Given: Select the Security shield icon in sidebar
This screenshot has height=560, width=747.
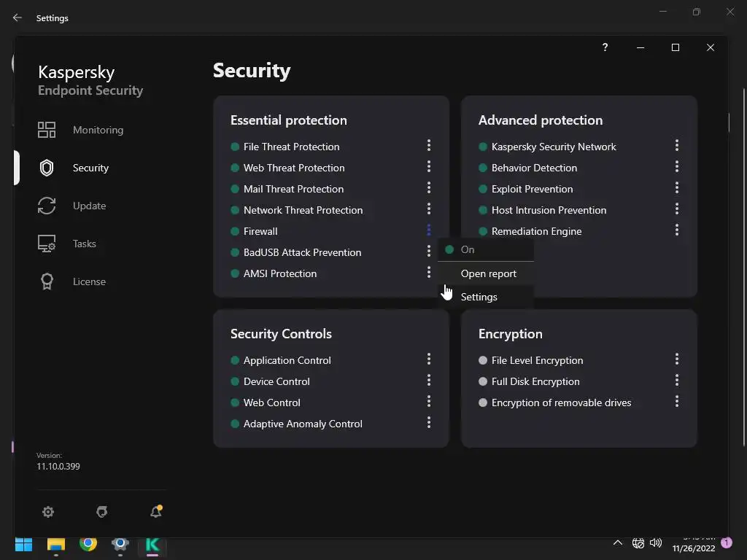Looking at the screenshot, I should pos(47,168).
